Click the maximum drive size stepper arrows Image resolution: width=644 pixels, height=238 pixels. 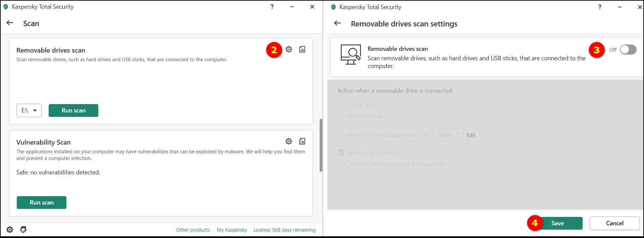click(x=458, y=135)
